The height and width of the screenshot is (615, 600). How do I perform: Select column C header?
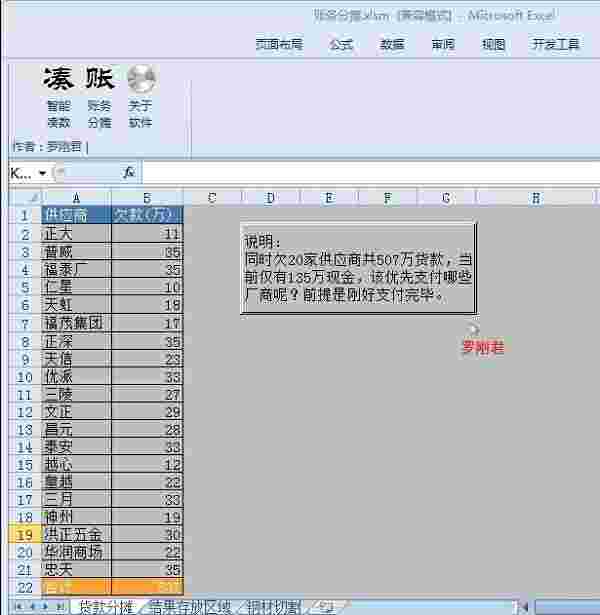click(212, 198)
